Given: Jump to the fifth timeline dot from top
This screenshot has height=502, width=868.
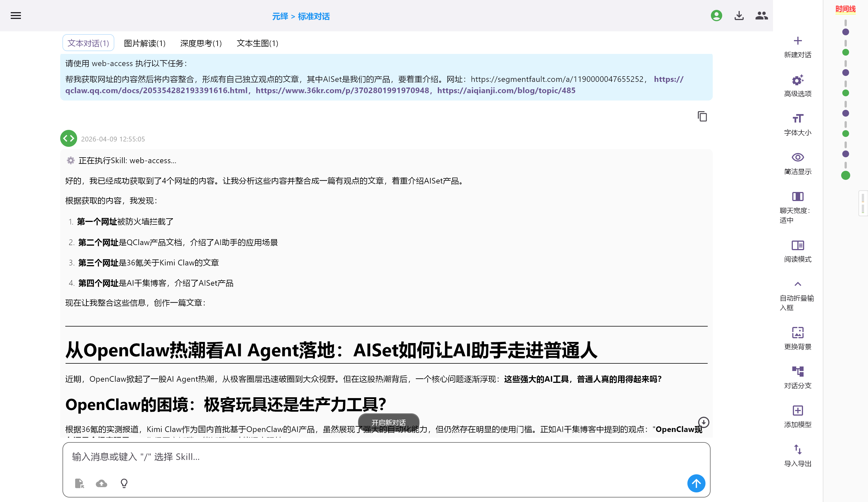Looking at the screenshot, I should pyautogui.click(x=846, y=113).
